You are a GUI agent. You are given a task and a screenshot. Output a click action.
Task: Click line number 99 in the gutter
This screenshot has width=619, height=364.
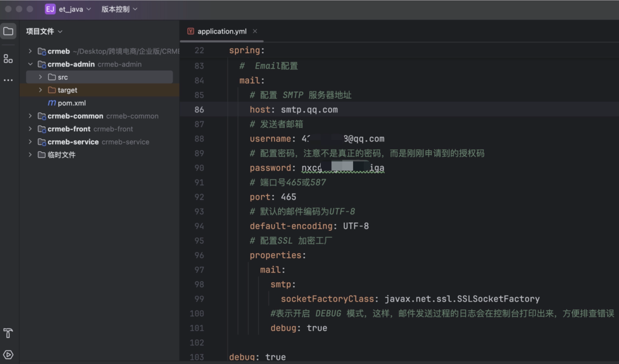click(x=199, y=299)
